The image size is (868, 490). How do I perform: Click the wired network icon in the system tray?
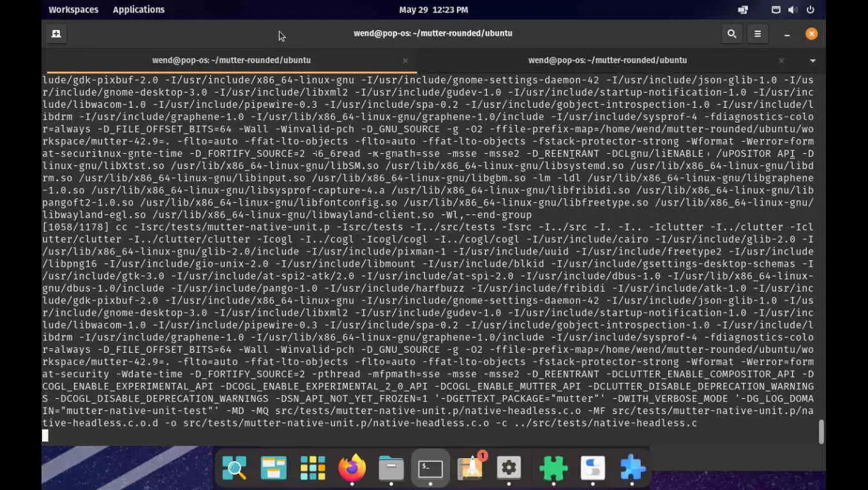click(x=776, y=10)
